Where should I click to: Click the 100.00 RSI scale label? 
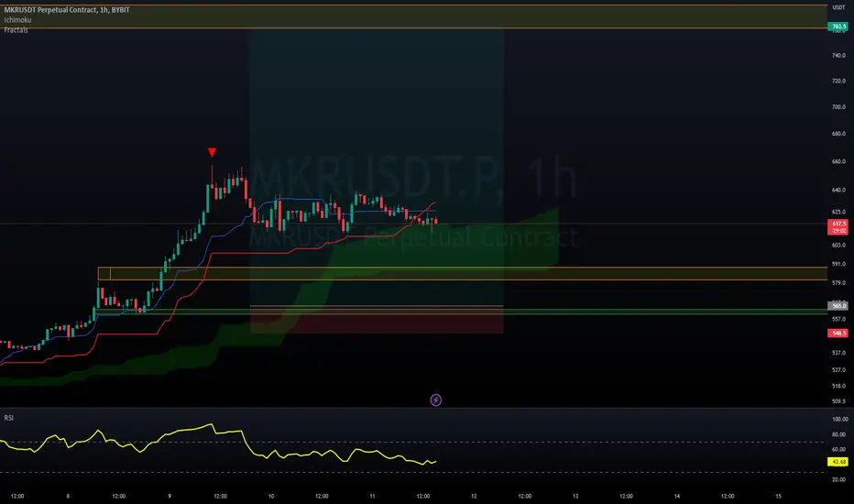pos(840,419)
